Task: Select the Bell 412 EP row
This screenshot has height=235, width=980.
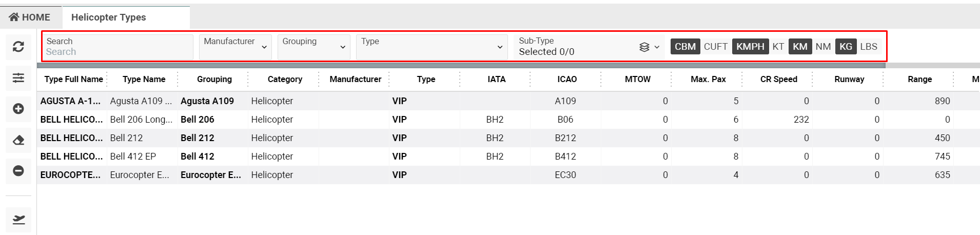Action: [x=133, y=156]
